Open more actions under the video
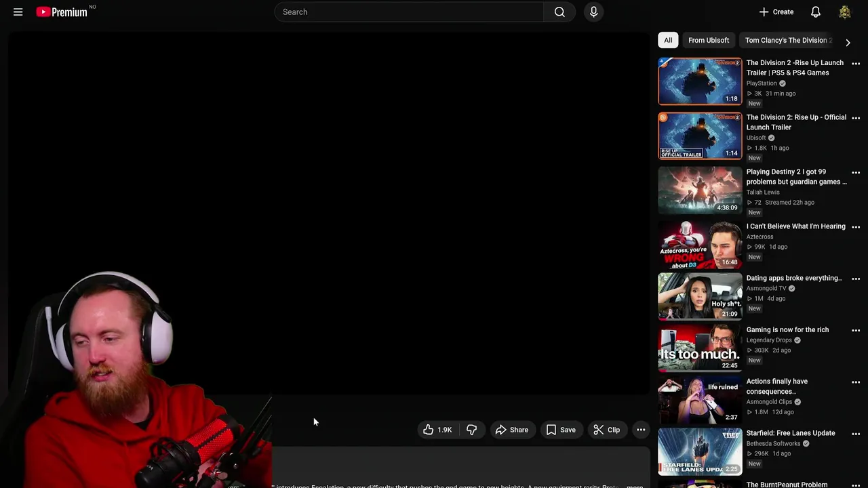Image resolution: width=868 pixels, height=488 pixels. pyautogui.click(x=641, y=430)
